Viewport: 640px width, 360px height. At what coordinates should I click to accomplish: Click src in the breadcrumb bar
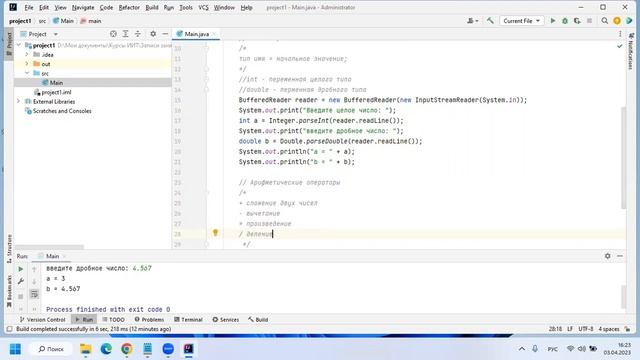pos(42,21)
